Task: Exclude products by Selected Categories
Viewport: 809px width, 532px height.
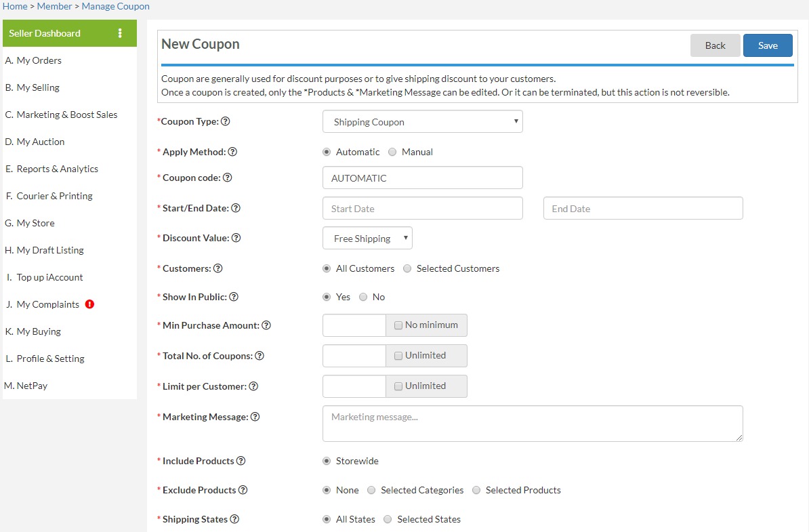Action: click(x=371, y=490)
